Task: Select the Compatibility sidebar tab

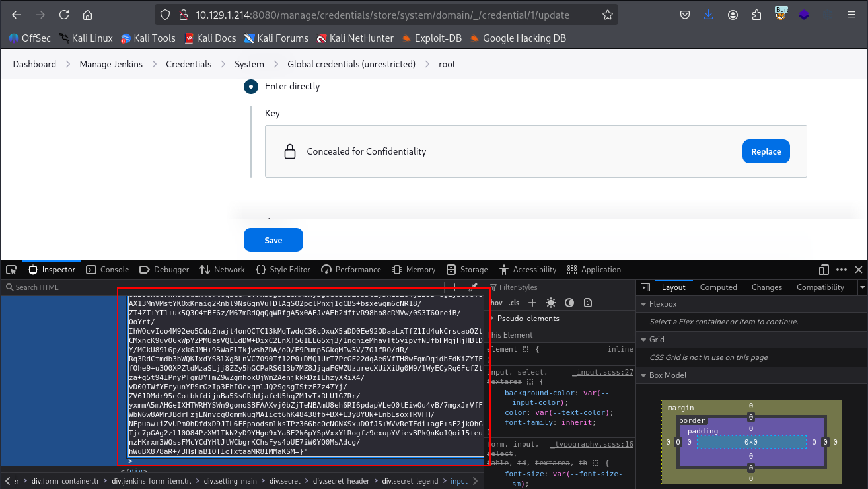Action: pyautogui.click(x=820, y=287)
